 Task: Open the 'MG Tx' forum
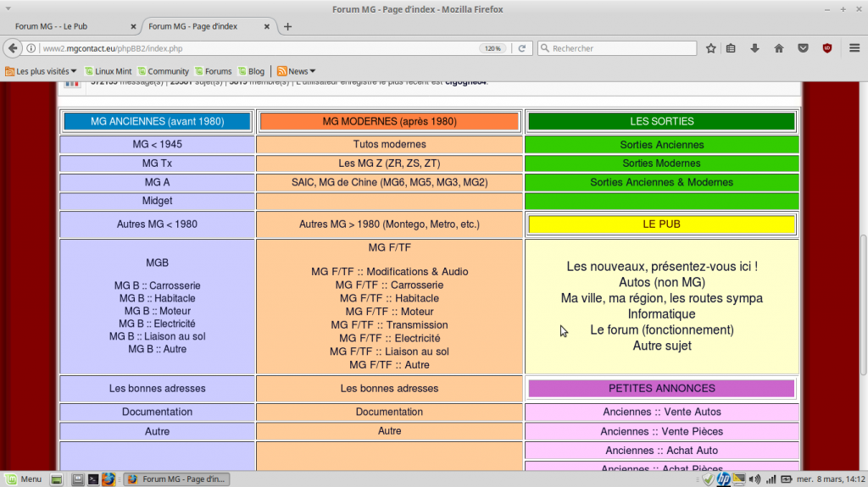(157, 163)
